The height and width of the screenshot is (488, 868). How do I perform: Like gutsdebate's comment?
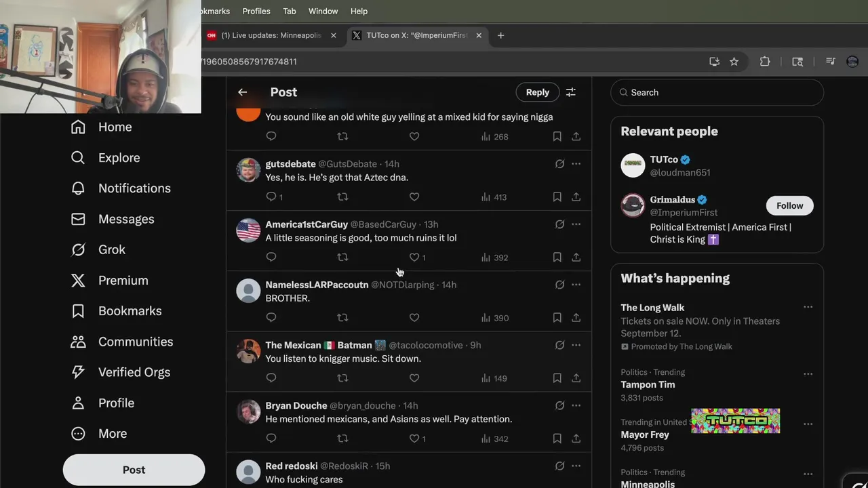click(414, 197)
